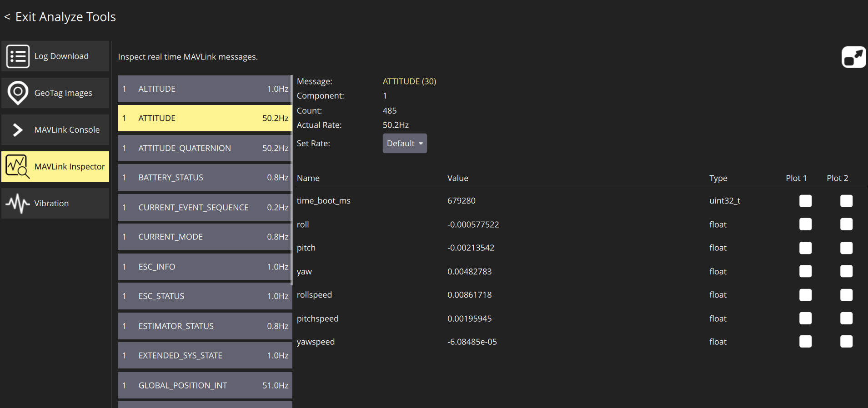Image resolution: width=868 pixels, height=408 pixels.
Task: Click the message list scrollbar
Action: 291,181
